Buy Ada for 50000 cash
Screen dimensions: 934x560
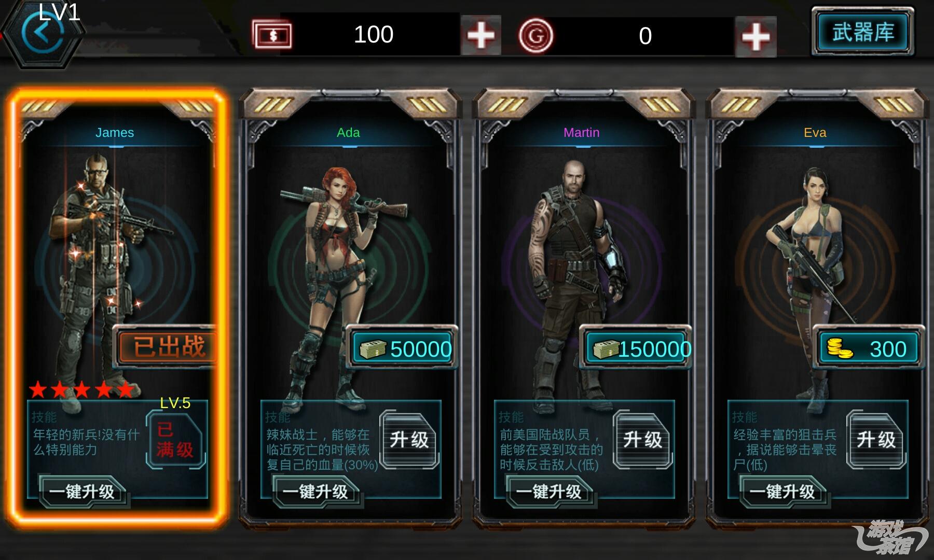[x=402, y=348]
